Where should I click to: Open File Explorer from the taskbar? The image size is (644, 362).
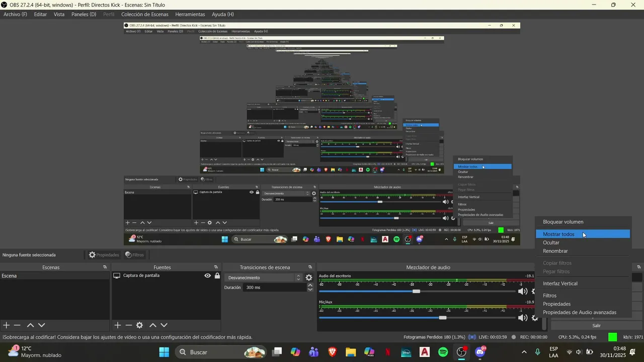[x=351, y=352]
